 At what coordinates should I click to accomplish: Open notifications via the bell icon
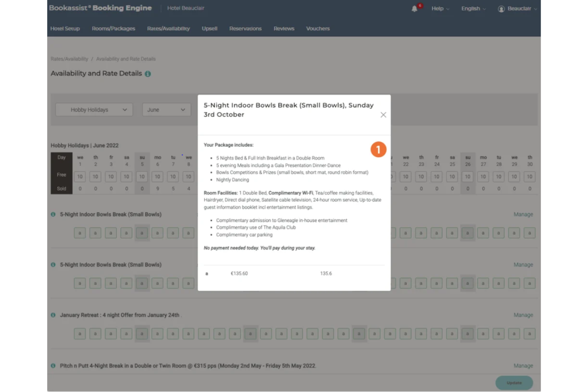(414, 8)
